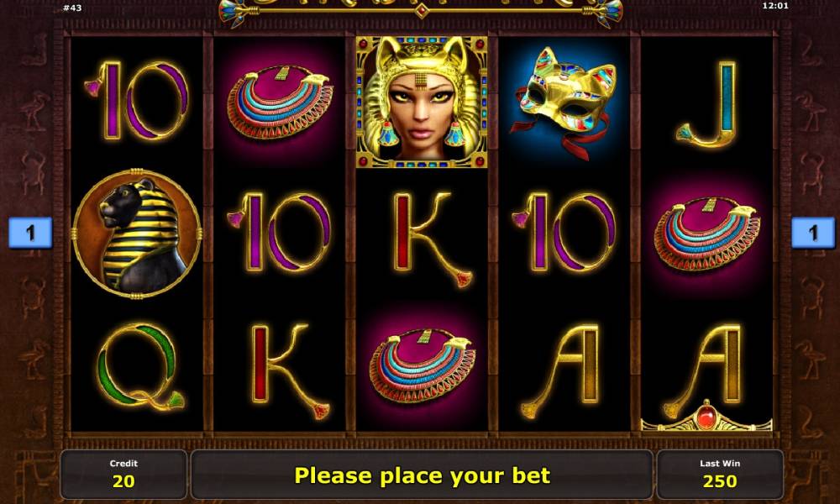Click the K symbol on second reel bottom

pos(290,370)
